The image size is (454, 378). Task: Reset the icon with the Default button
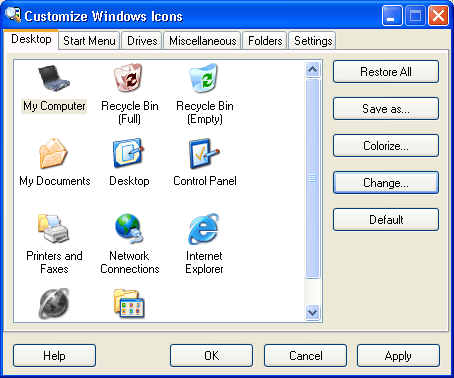point(386,220)
